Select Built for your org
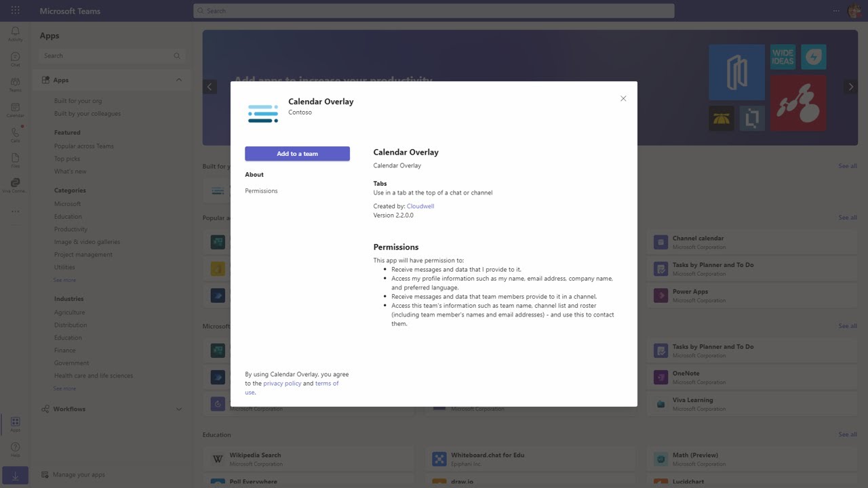868x488 pixels. pos(78,101)
